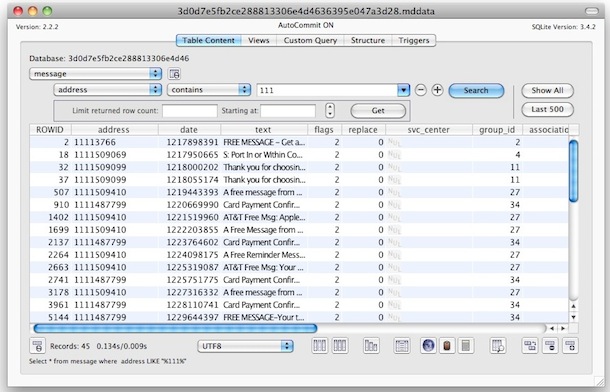Switch to the Views tab
This screenshot has width=610, height=392.
tap(259, 40)
